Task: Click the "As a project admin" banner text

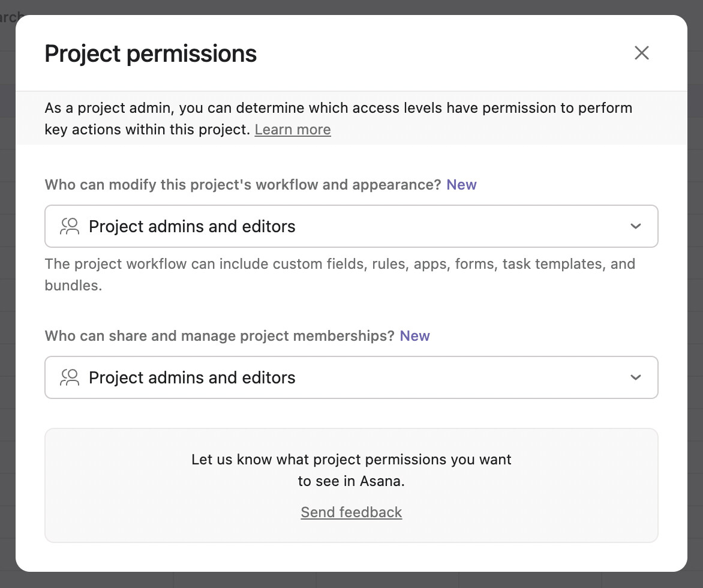Action: coord(338,109)
